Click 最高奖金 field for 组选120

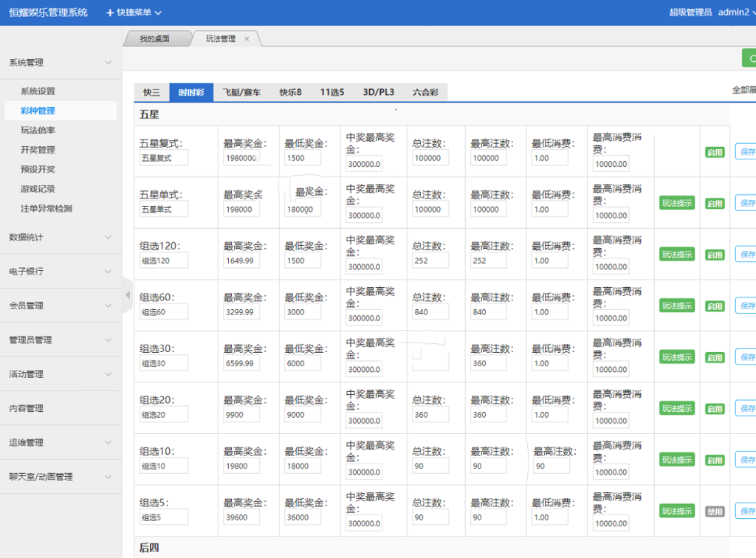coord(241,261)
